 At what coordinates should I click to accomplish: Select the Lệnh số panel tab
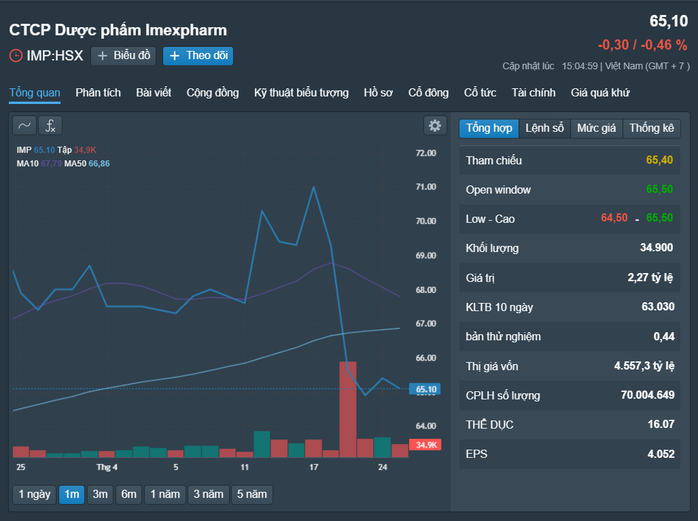tap(544, 128)
